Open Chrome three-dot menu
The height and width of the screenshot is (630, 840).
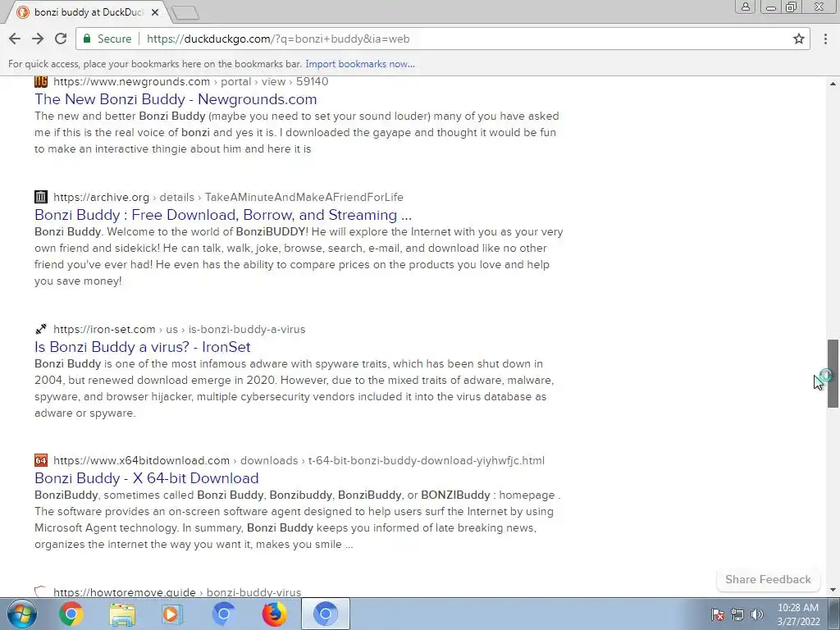point(825,39)
